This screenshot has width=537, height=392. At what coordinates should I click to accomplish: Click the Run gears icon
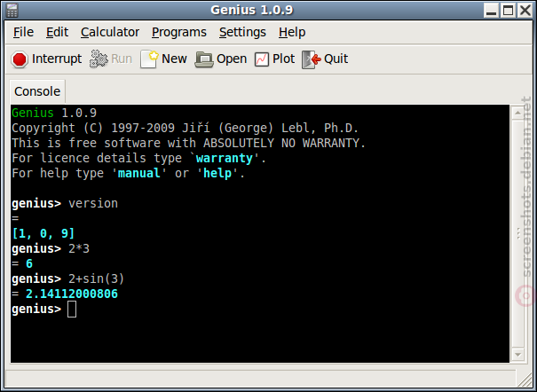(x=99, y=59)
